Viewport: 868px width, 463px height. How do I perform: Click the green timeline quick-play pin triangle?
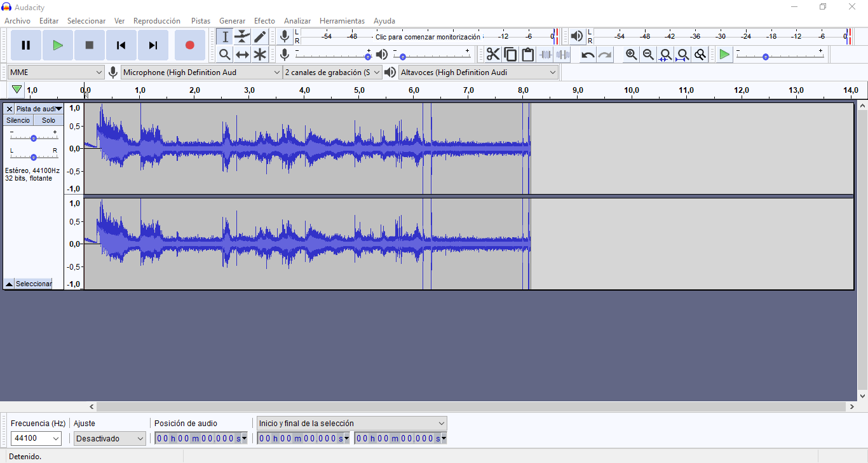(17, 90)
